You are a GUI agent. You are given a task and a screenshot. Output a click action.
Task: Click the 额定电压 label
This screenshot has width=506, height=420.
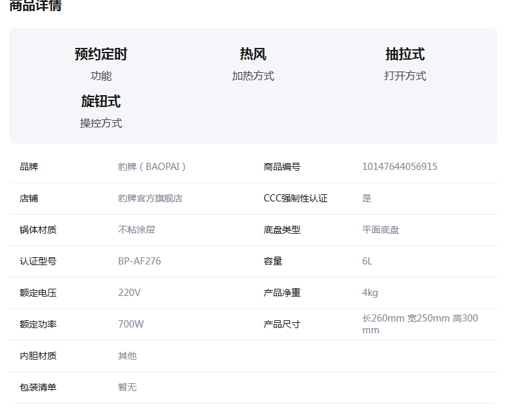[x=38, y=293]
